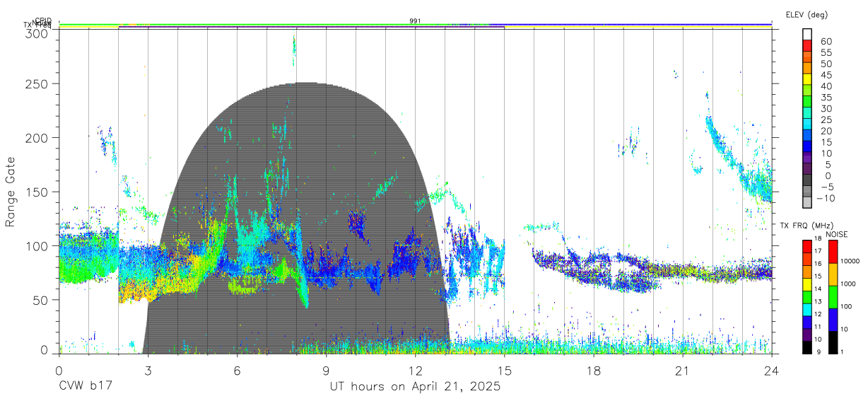The height and width of the screenshot is (401, 868).
Task: Click 'UT hours on April 21, 2025' axis title
Action: pos(415,387)
